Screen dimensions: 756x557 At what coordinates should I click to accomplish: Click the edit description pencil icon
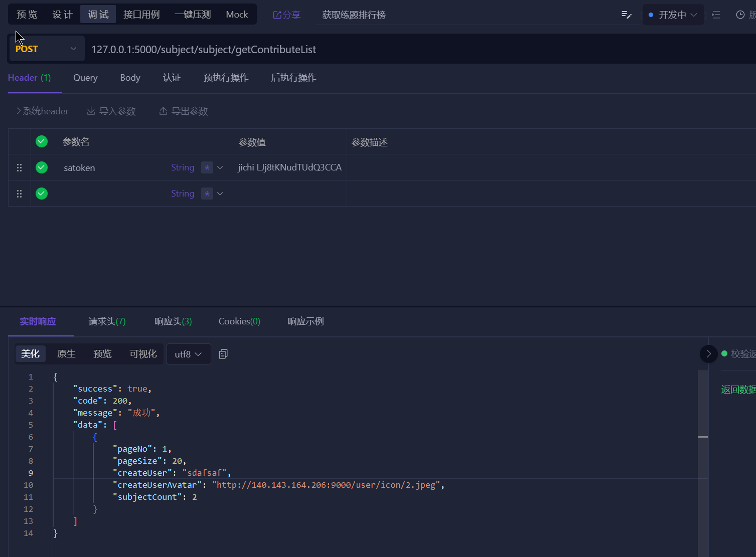(626, 15)
